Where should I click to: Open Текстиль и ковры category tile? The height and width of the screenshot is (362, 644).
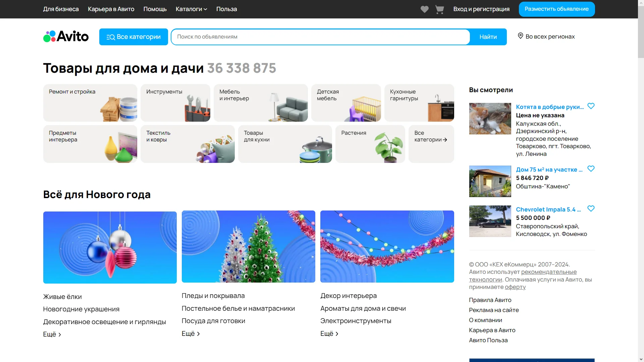[187, 144]
